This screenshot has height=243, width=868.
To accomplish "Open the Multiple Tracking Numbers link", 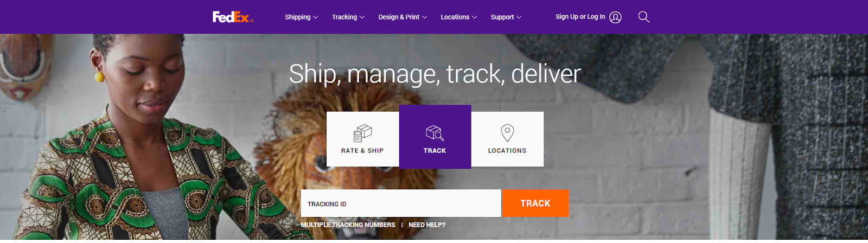I will 348,225.
